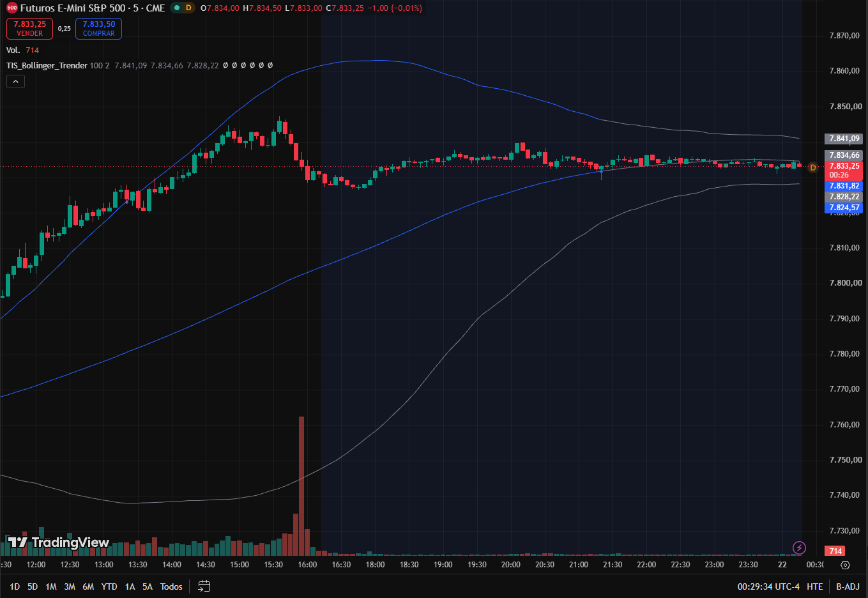
Task: Click the green market status dot
Action: point(177,8)
